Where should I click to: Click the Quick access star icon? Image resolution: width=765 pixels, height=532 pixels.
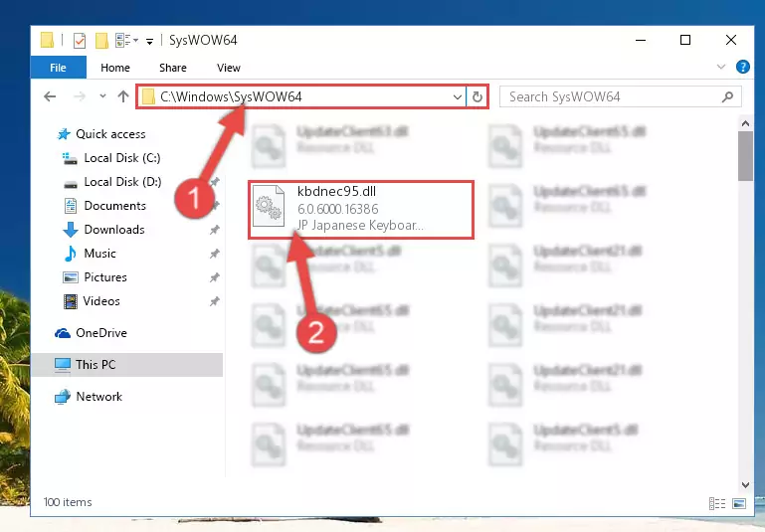point(64,134)
